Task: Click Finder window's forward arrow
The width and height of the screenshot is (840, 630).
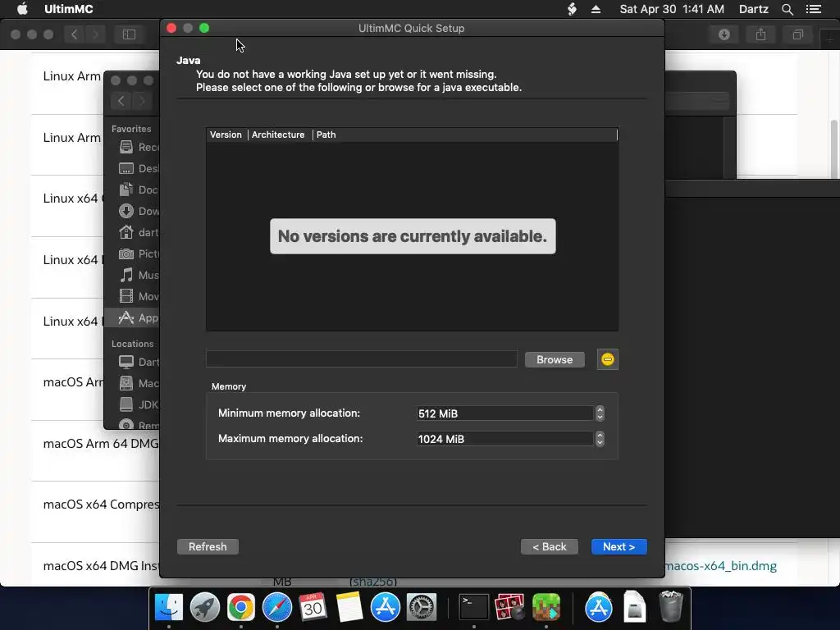Action: (141, 101)
